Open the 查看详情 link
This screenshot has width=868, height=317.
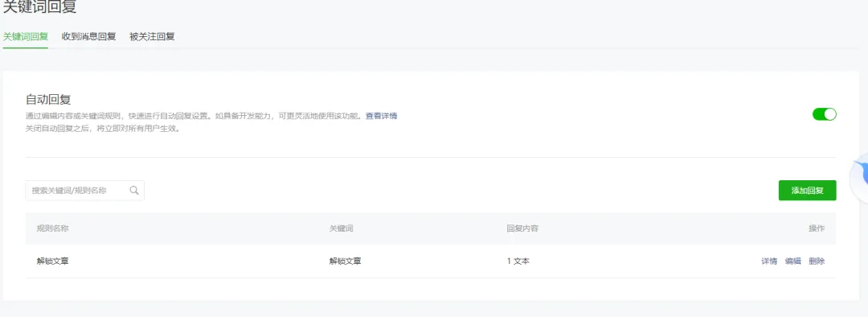(x=382, y=116)
